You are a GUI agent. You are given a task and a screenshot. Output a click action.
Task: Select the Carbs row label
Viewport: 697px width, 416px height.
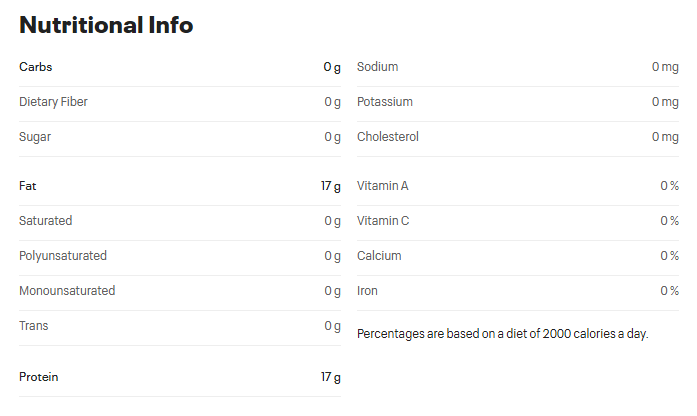pos(36,67)
